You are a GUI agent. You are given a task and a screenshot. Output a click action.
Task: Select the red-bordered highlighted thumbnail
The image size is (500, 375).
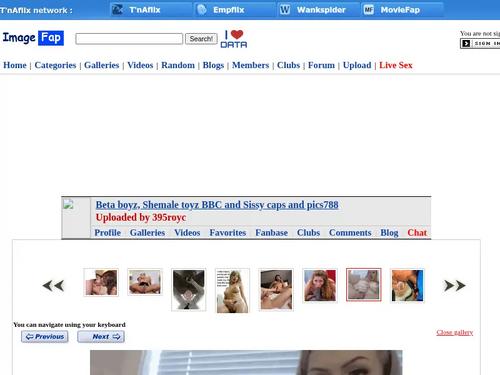364,285
